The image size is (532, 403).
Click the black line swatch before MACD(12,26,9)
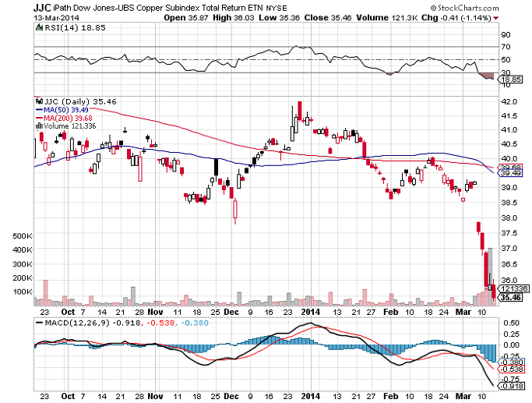coord(40,323)
